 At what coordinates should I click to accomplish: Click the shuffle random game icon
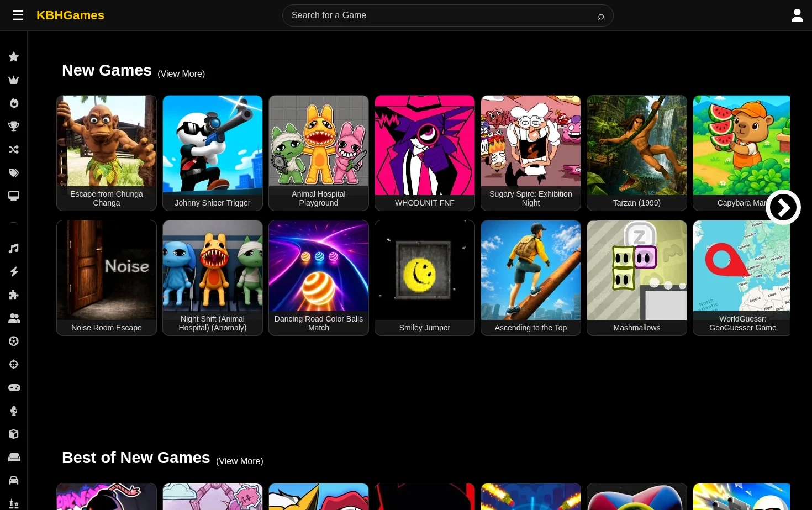(14, 150)
